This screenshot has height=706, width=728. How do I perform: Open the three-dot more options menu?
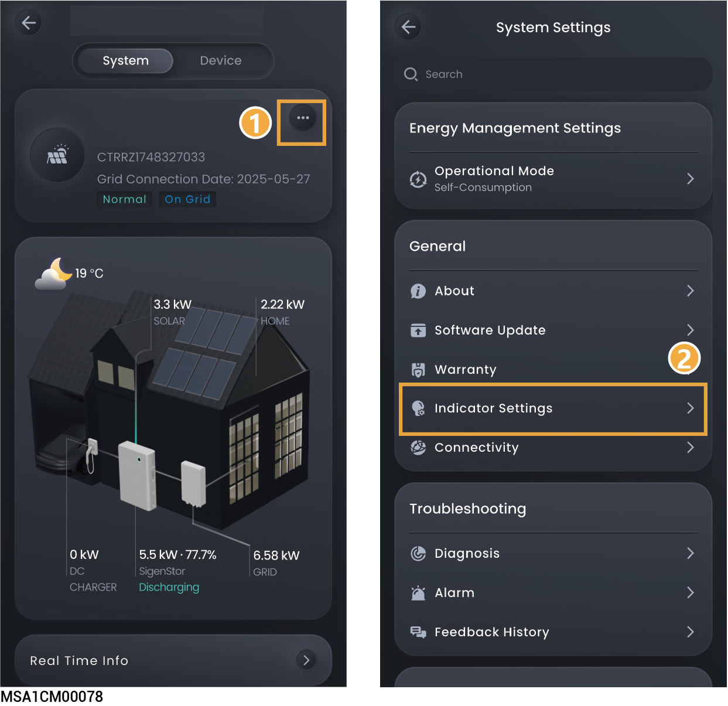point(303,118)
